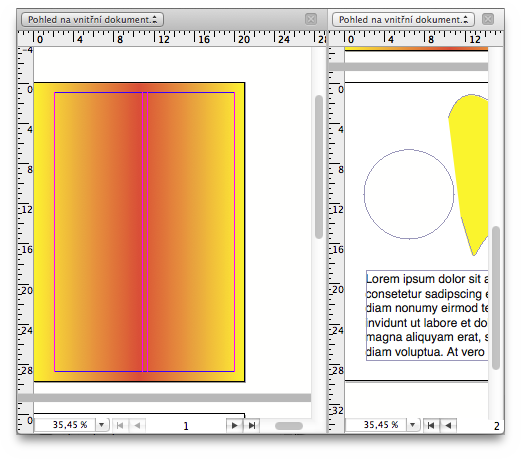Click the right pane vertical scrollbar thumb

496,298
